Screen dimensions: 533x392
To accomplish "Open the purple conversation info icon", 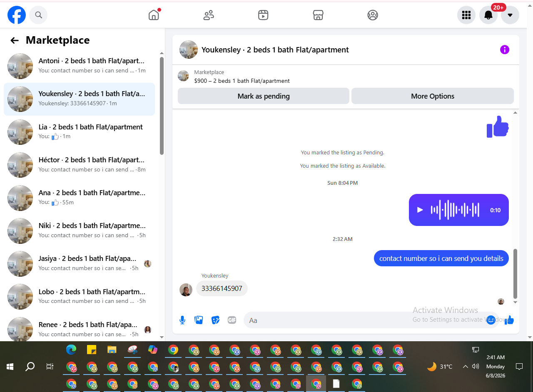I will tap(505, 50).
